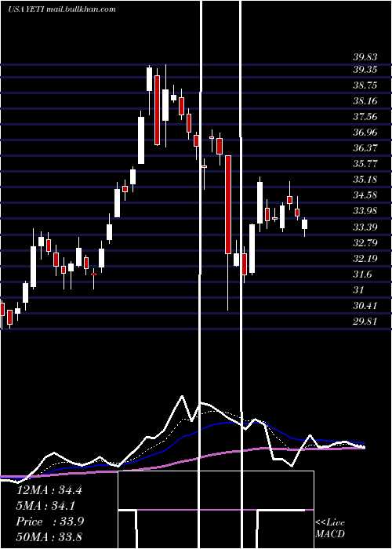392x549 pixels.
Task: Click the 50MA : 33.8 readout
Action: point(49,537)
